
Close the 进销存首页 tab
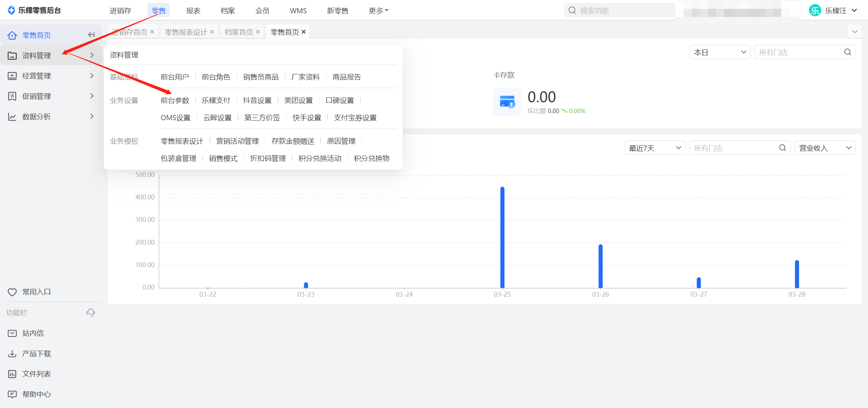coord(152,32)
